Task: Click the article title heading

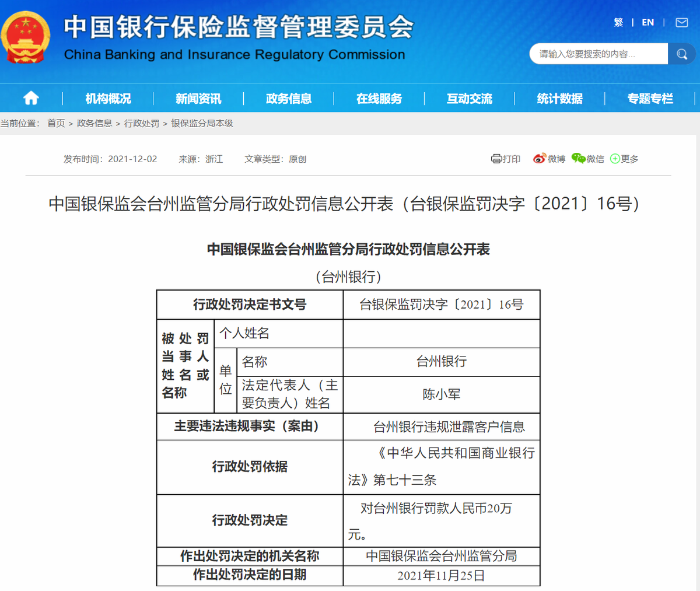Action: [x=344, y=204]
